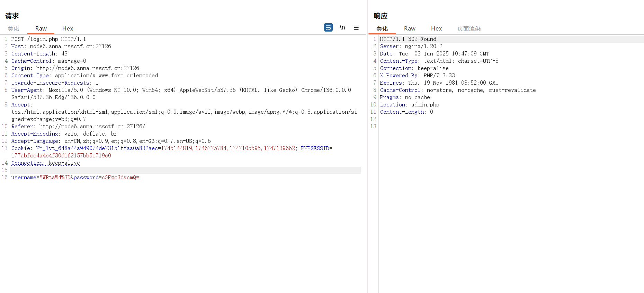This screenshot has width=644, height=293.
Task: Toggle the \n non-printable characters button
Action: click(x=342, y=27)
